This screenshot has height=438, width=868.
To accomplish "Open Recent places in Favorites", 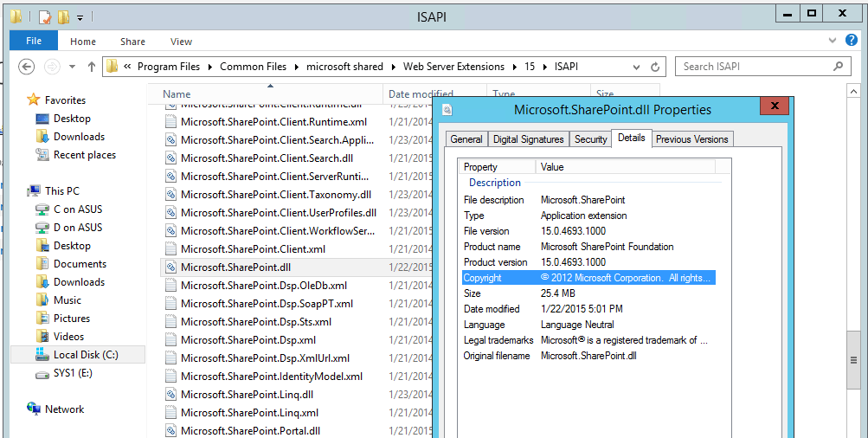I will point(85,155).
